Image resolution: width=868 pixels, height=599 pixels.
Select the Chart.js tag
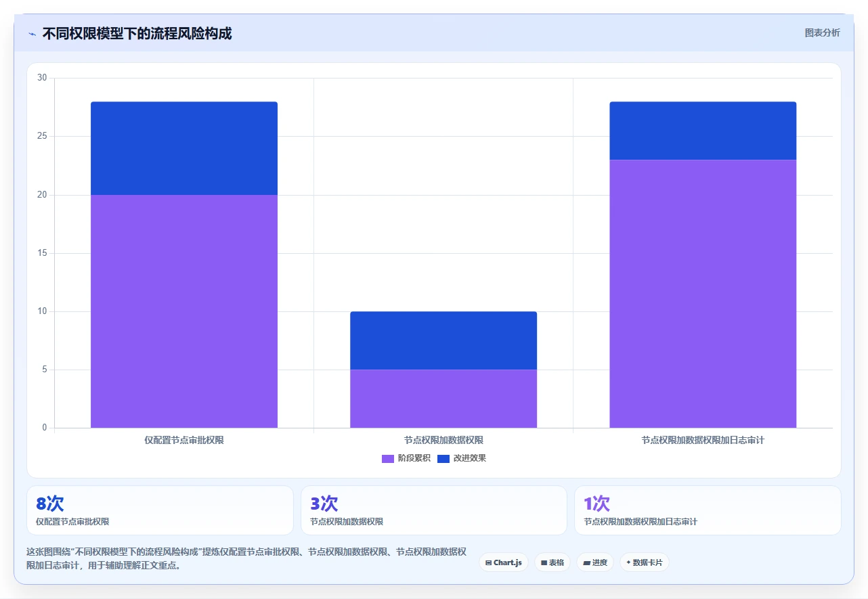pos(504,562)
